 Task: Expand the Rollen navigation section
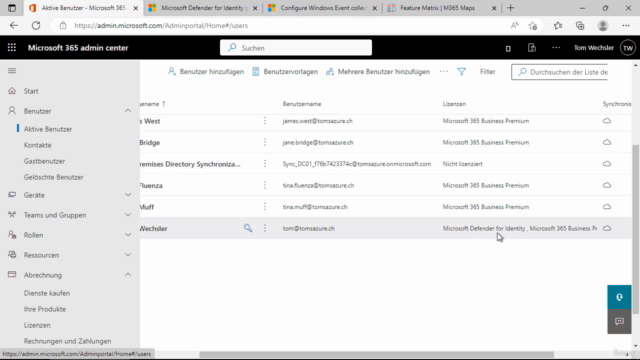tap(128, 235)
